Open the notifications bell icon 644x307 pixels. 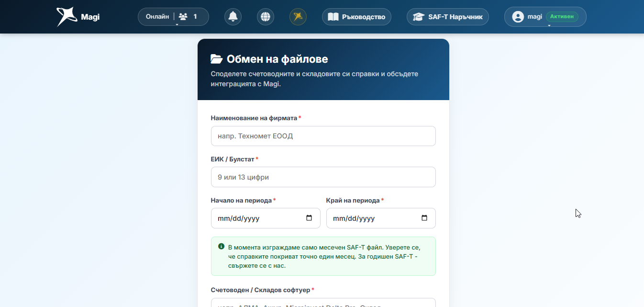click(x=233, y=17)
